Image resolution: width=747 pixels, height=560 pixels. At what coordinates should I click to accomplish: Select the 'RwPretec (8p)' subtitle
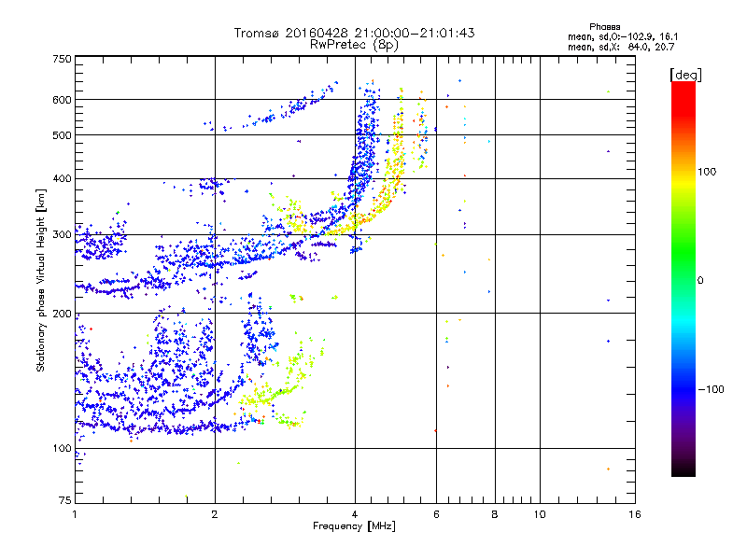pos(354,45)
